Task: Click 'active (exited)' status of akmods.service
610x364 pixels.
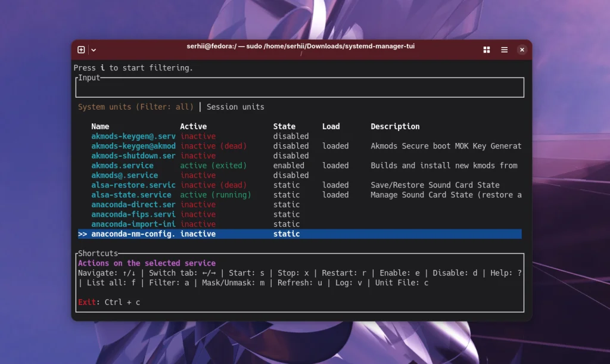Action: 213,166
